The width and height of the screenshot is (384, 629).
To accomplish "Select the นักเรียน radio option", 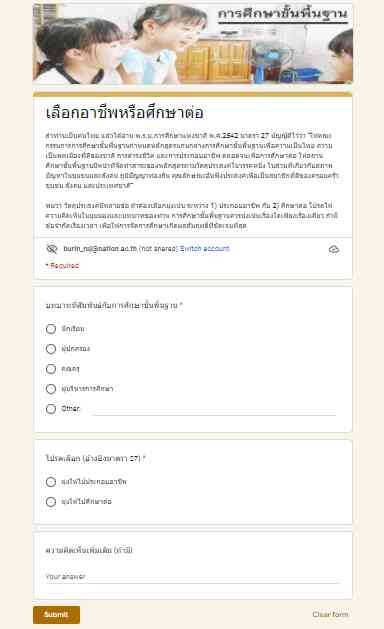I will (51, 329).
